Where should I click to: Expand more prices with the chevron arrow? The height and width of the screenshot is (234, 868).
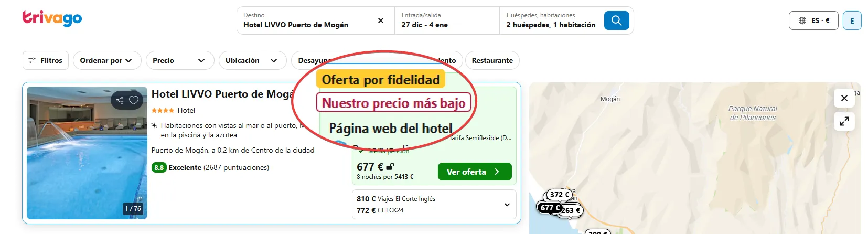point(507,205)
